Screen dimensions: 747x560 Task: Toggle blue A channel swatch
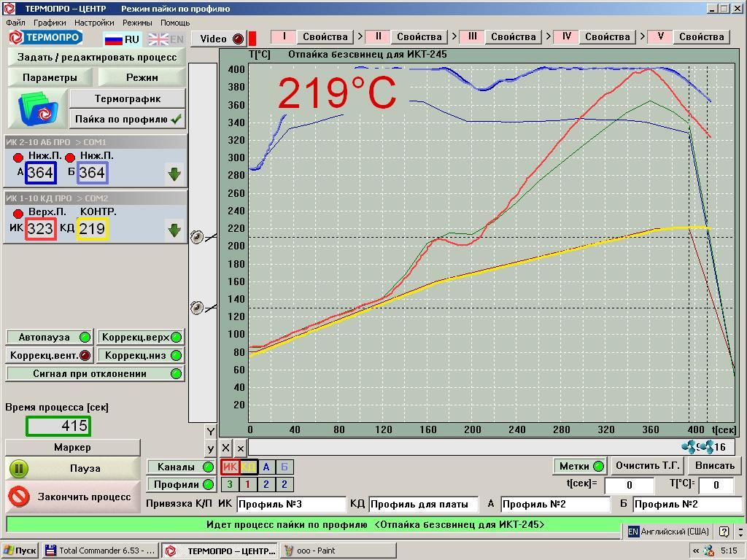[x=266, y=467]
